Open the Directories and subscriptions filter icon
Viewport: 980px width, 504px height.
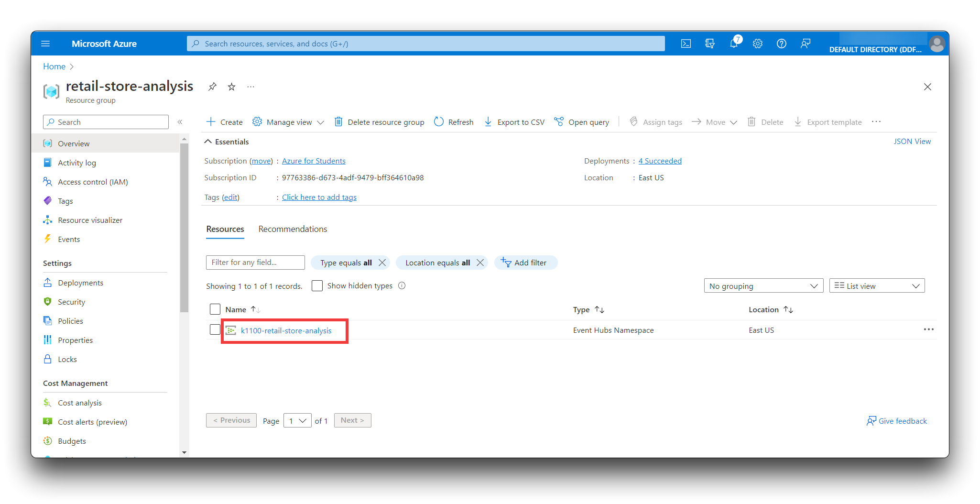click(x=709, y=44)
